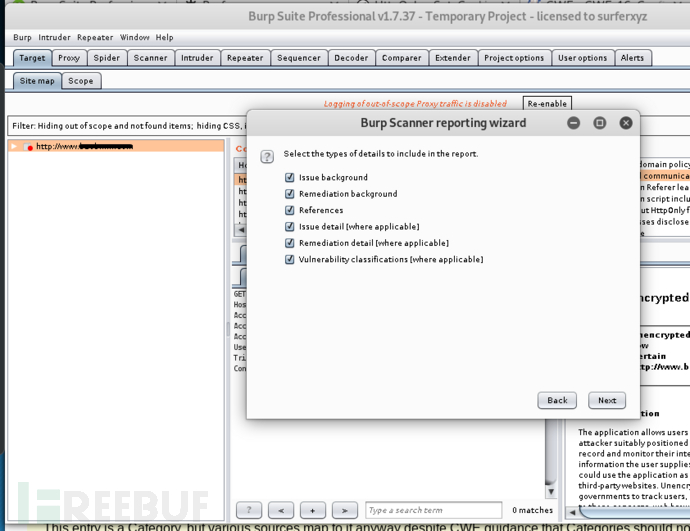
Task: Maximize the reporting wizard dialog
Action: pyautogui.click(x=599, y=123)
